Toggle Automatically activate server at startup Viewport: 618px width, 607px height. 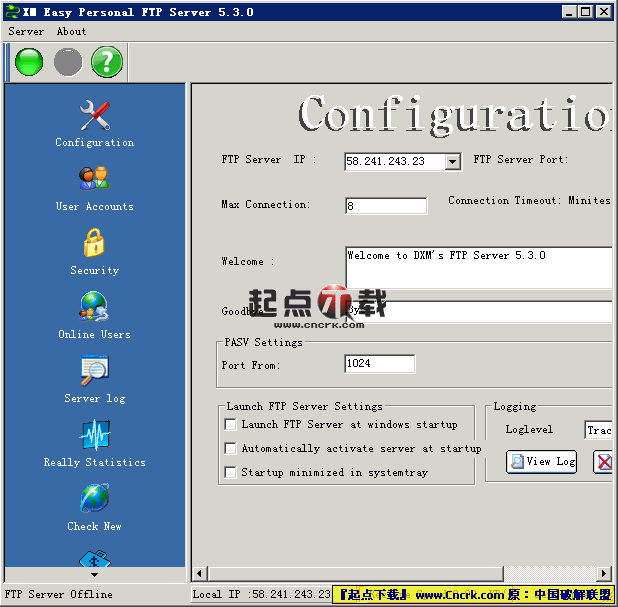pos(230,449)
